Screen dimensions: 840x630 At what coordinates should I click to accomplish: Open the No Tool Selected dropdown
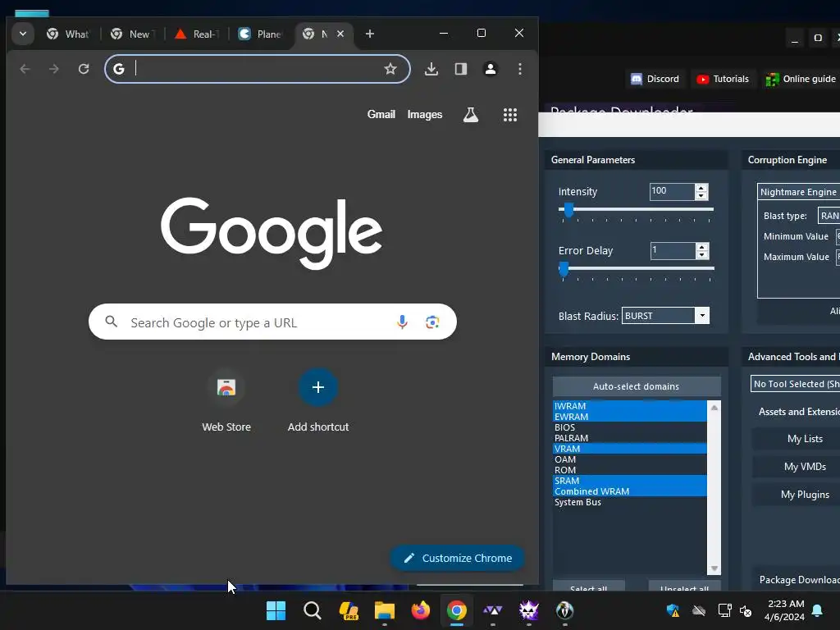(x=795, y=384)
